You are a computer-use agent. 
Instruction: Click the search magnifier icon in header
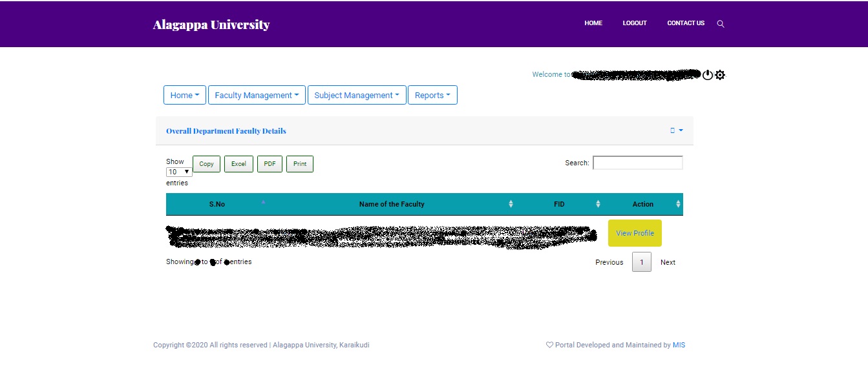(x=721, y=24)
